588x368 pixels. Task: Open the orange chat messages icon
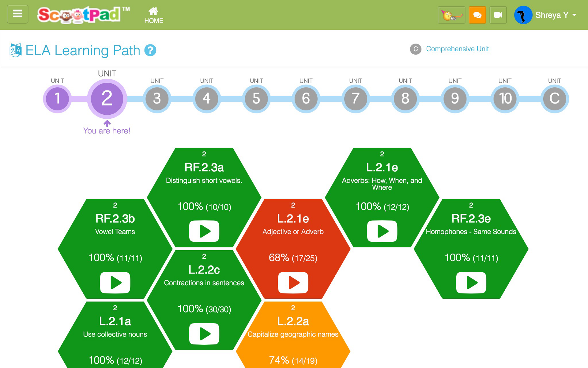coord(477,15)
